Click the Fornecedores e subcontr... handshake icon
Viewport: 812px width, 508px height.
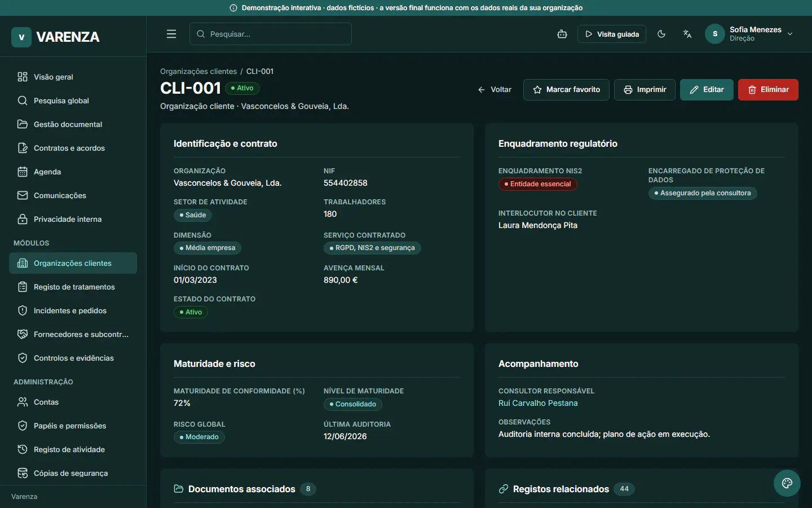[x=23, y=334]
